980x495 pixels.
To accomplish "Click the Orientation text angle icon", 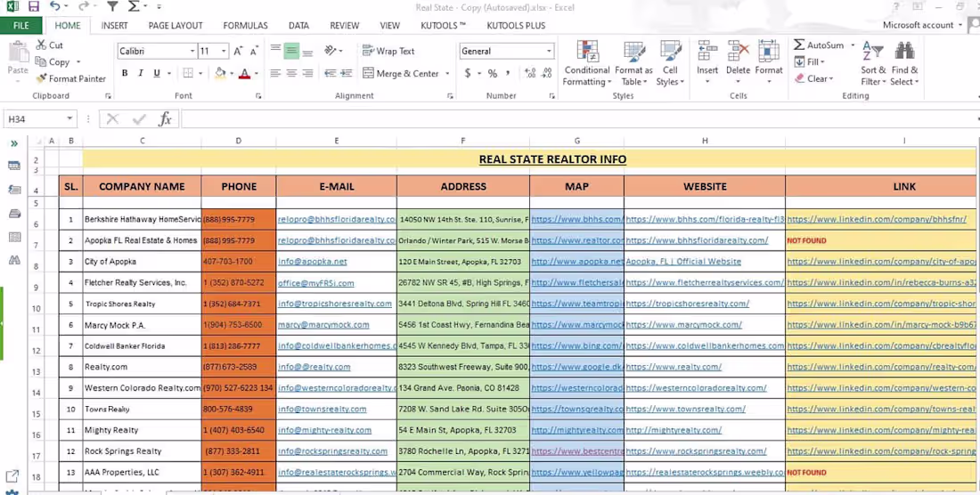I will [331, 51].
